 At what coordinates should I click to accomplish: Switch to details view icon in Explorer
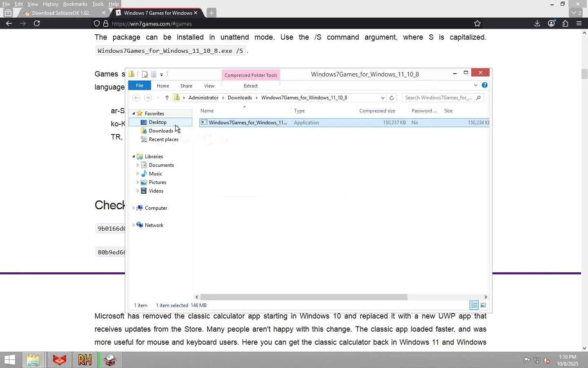[474, 305]
